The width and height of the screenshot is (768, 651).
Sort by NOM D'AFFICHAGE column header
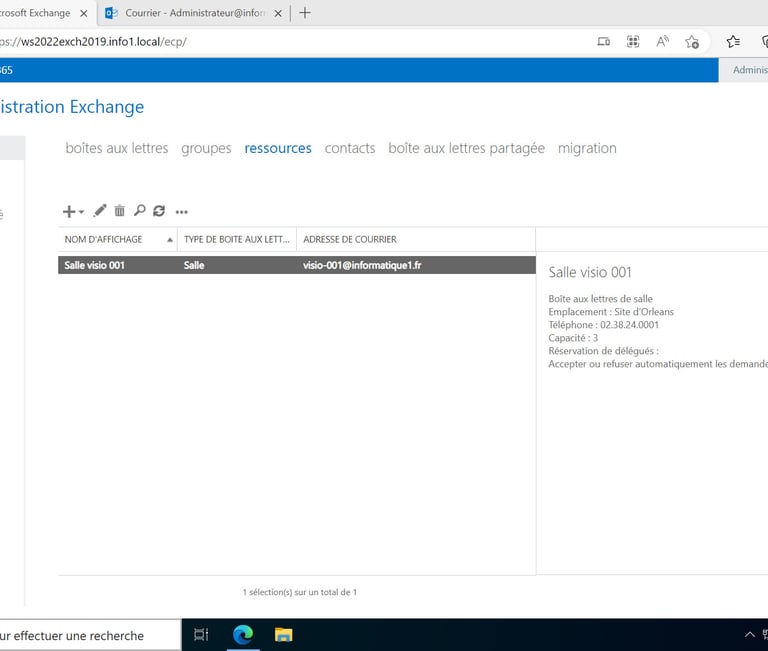118,240
